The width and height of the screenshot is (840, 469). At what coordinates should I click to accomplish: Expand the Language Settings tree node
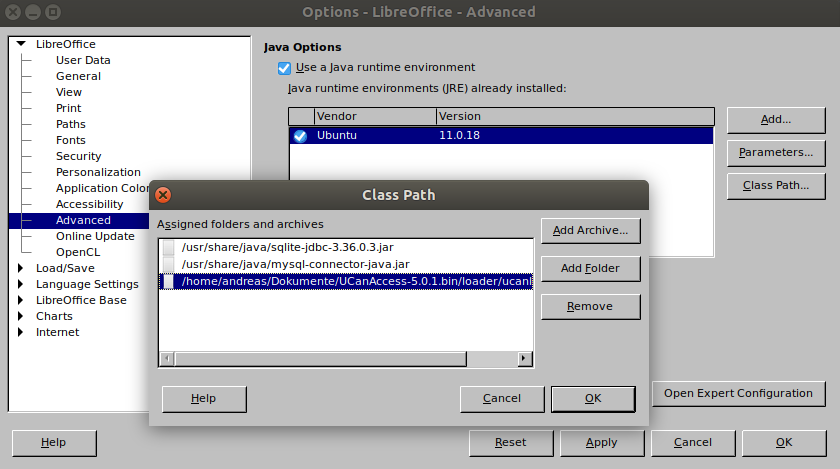[x=20, y=284]
